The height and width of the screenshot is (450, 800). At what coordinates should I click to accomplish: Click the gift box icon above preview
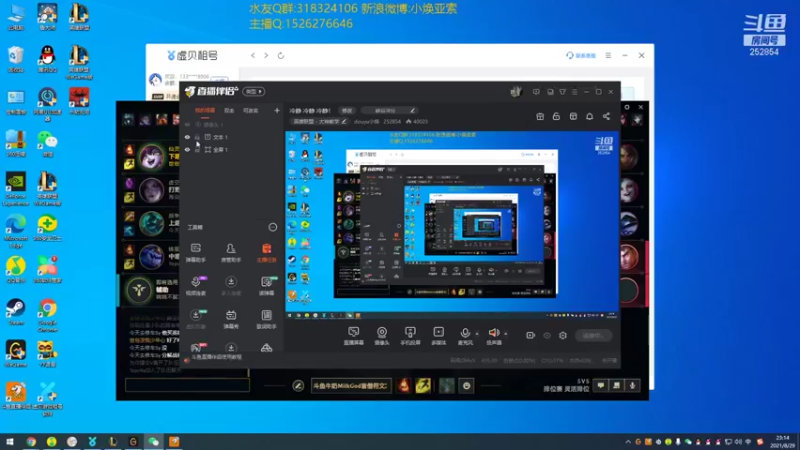point(540,116)
